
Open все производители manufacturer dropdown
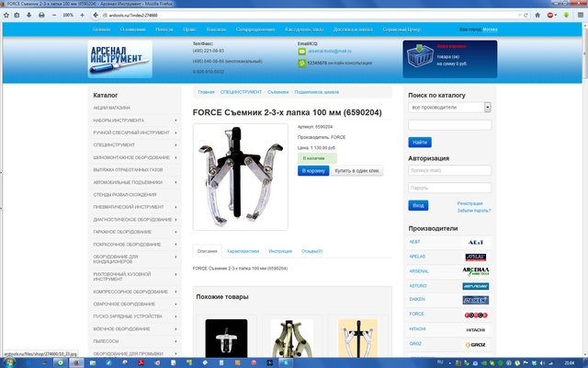449,108
